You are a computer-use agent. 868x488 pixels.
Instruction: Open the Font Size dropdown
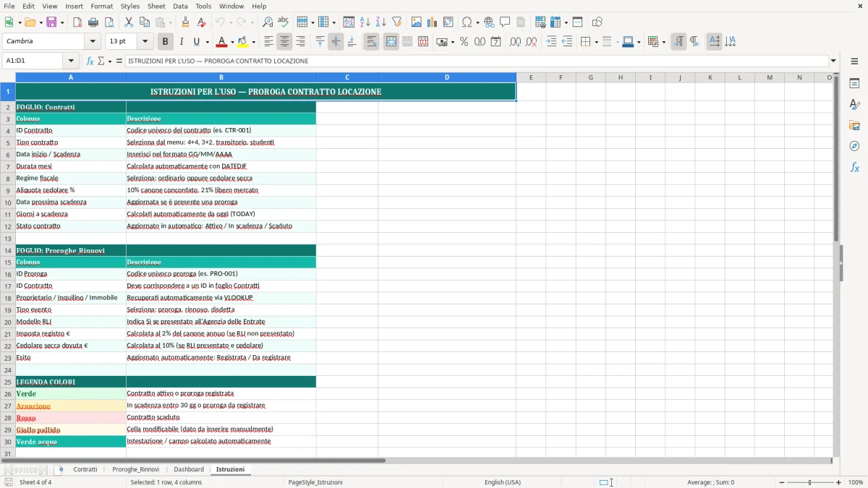(x=145, y=42)
